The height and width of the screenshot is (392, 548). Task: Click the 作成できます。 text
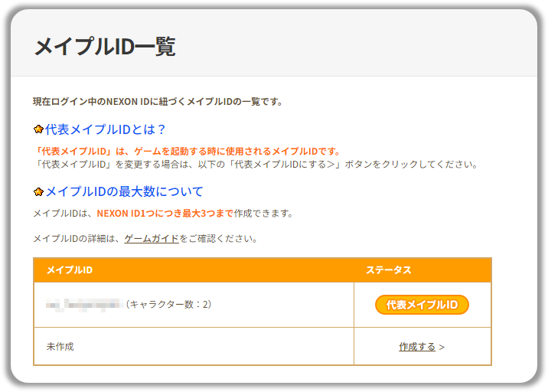click(263, 214)
